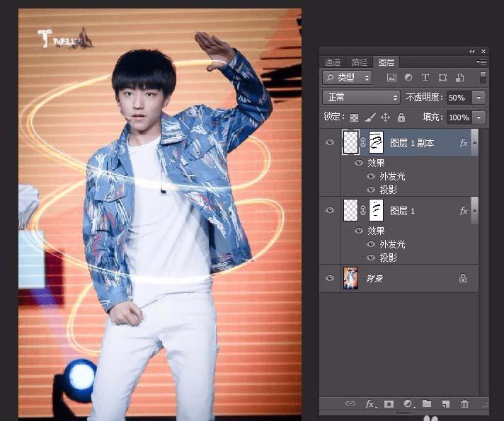Click the lock transparent pixels icon
The width and height of the screenshot is (504, 421).
(x=354, y=117)
